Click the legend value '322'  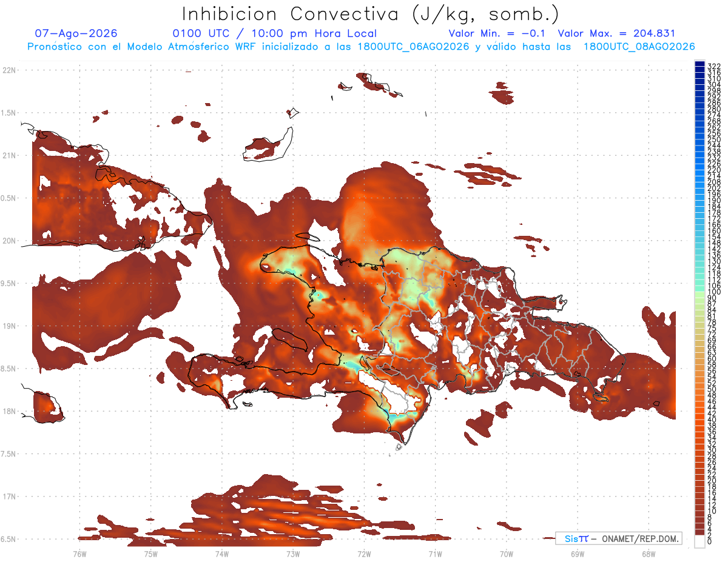(714, 66)
